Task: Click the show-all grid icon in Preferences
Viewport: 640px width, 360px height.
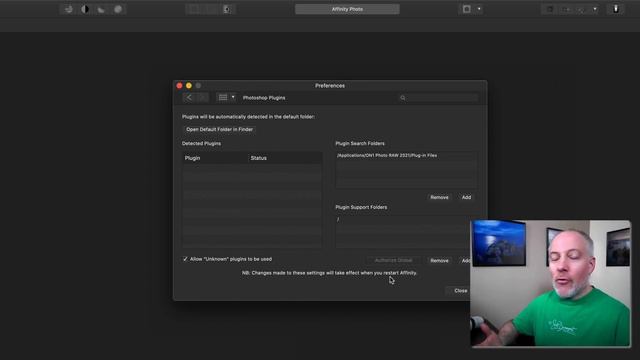Action: pos(223,98)
